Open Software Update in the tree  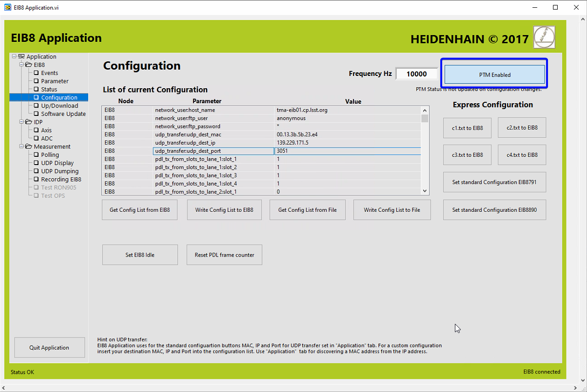63,114
